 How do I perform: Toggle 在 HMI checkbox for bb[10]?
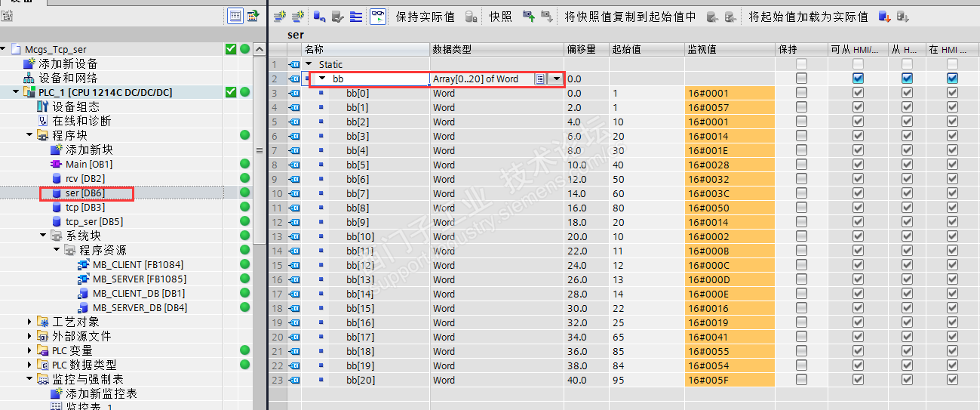click(x=952, y=236)
